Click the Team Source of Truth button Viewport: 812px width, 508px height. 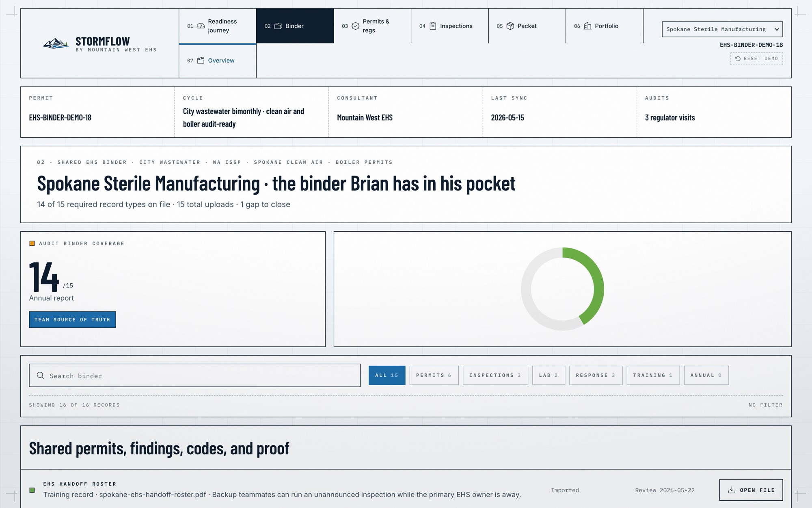[72, 320]
